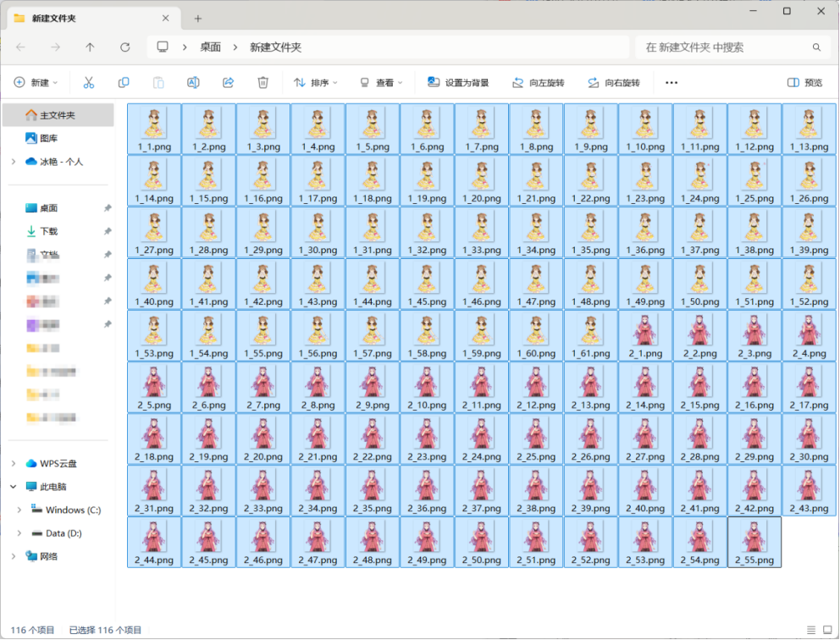Select thumbnail 1_13.png
This screenshot has width=840, height=640.
pos(809,129)
